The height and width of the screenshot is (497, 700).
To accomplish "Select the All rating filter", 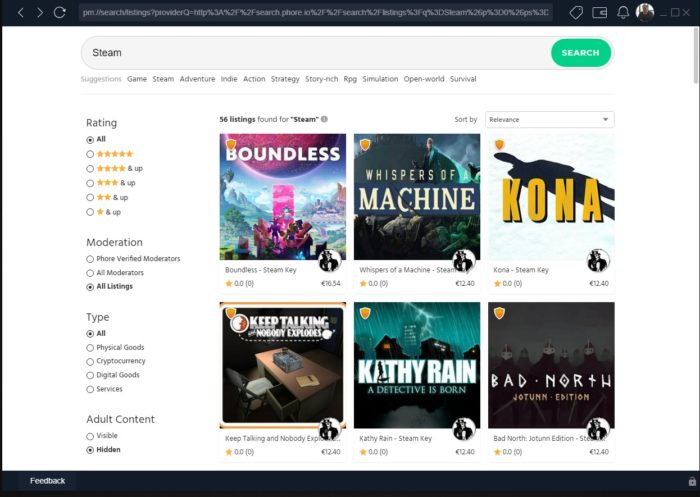I will point(90,140).
